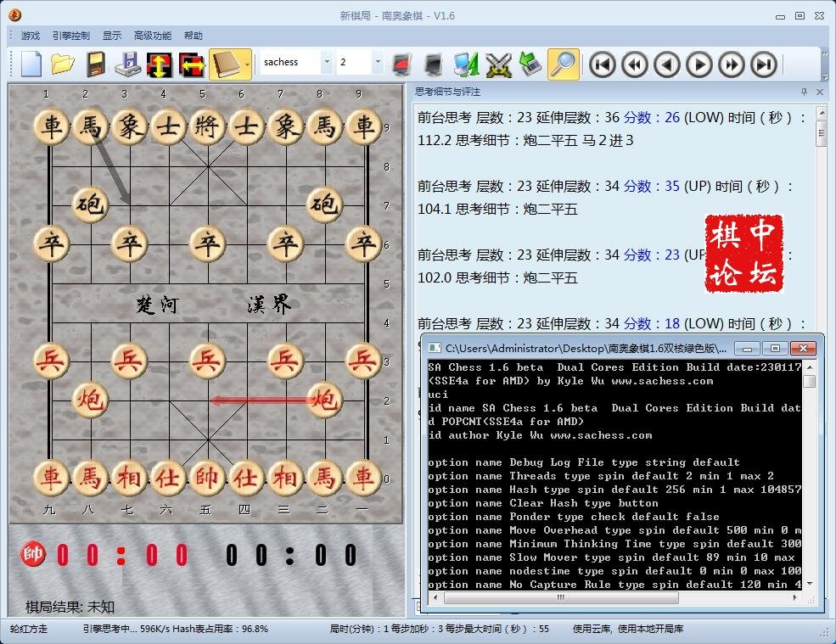The image size is (836, 644).
Task: Toggle the magnifying glass thinking details icon
Action: click(x=563, y=64)
